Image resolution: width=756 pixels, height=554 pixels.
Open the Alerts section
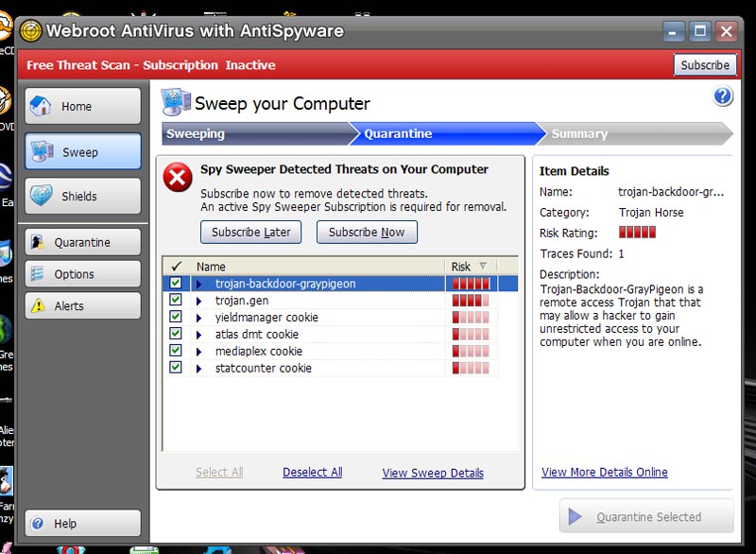point(83,305)
